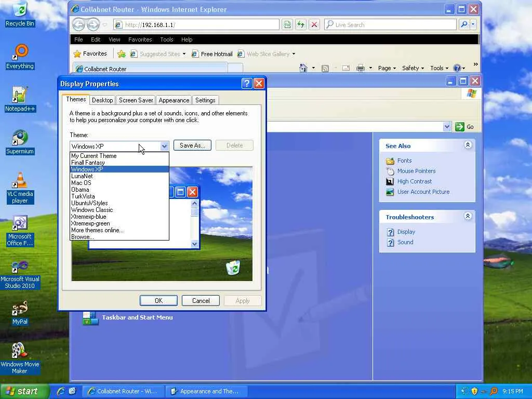Click the Cancel button in Display Properties

[x=201, y=301]
